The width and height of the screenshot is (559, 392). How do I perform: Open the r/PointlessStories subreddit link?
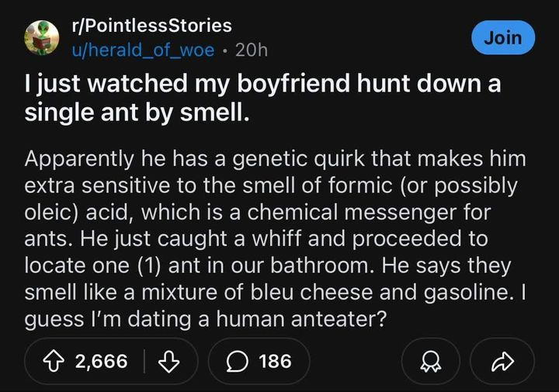point(151,25)
